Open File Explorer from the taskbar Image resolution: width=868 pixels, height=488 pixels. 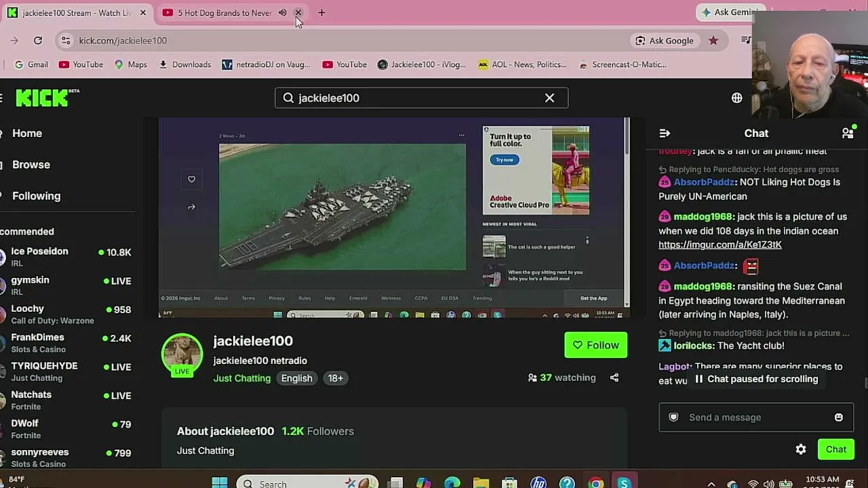(x=481, y=483)
